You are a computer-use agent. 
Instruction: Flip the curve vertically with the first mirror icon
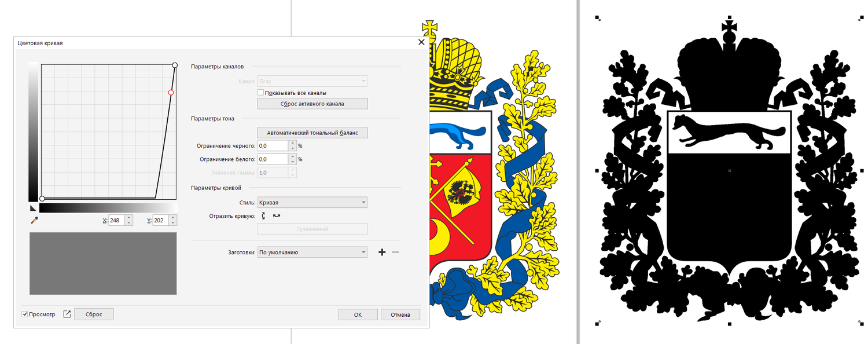[x=264, y=215]
